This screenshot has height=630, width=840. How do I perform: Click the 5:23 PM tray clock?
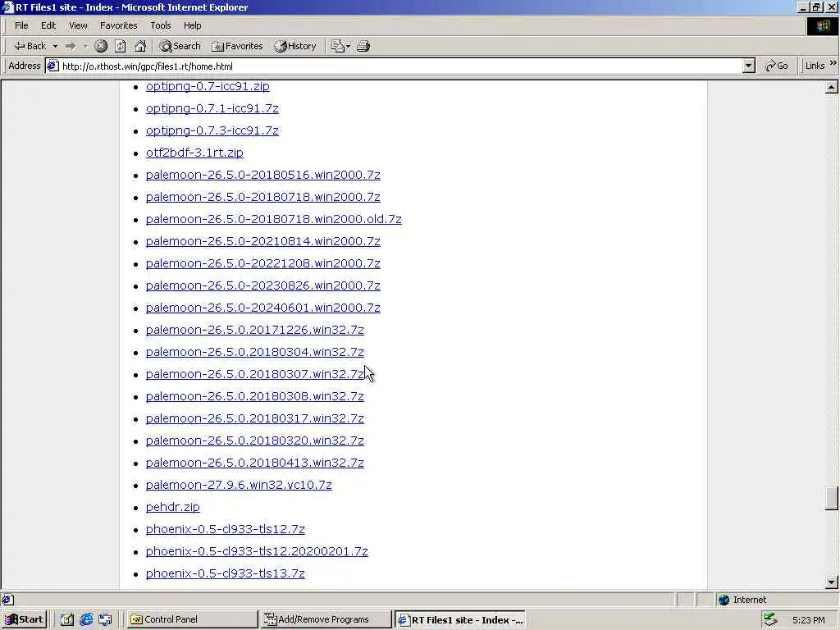pyautogui.click(x=808, y=620)
